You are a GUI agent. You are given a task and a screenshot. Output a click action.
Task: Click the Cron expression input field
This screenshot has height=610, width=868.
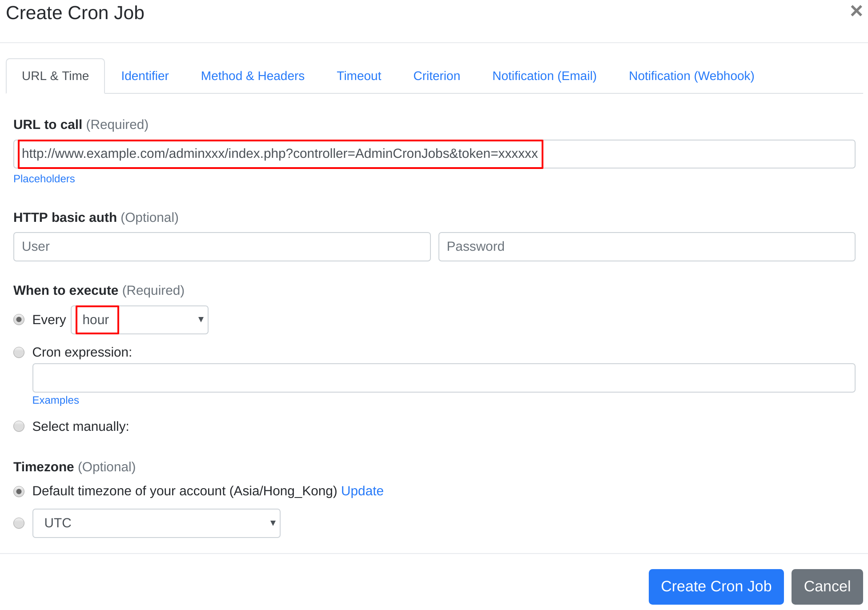click(444, 377)
